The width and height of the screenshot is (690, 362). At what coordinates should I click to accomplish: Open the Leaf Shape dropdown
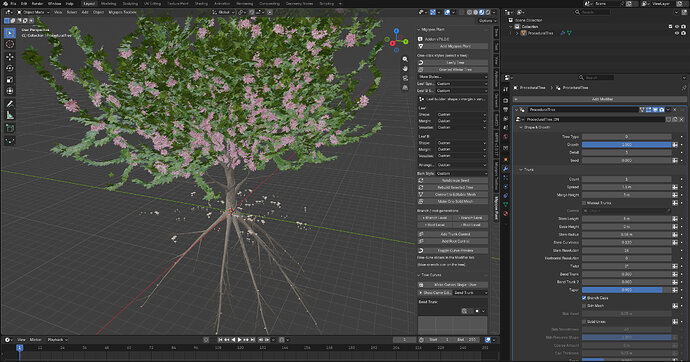[x=462, y=114]
